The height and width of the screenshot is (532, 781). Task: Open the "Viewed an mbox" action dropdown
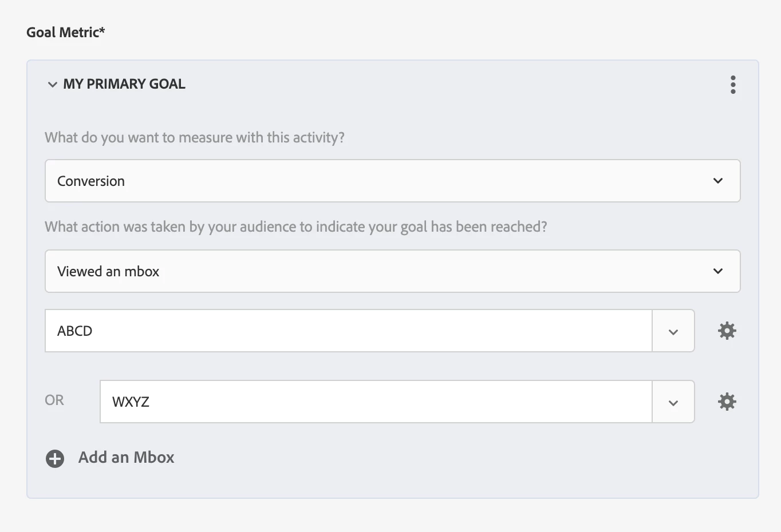point(392,271)
